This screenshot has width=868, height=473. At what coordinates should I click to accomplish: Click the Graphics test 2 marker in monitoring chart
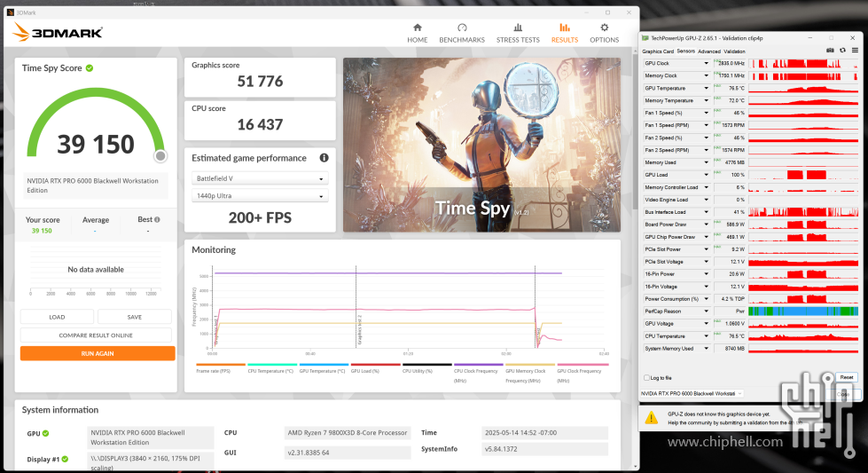point(359,329)
